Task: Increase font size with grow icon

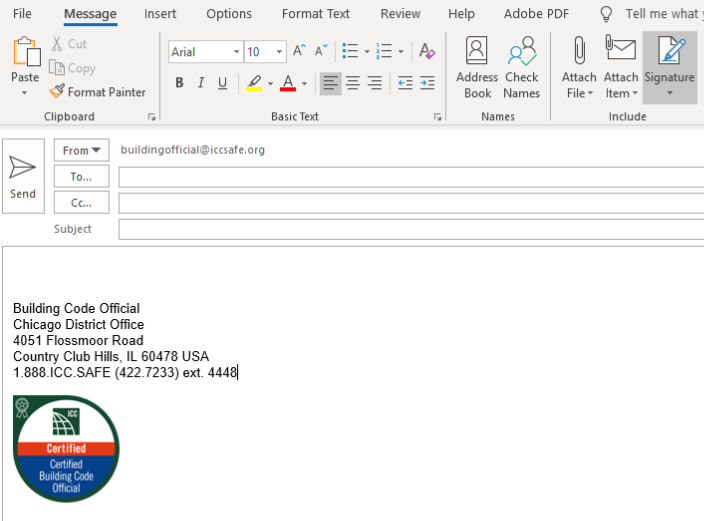Action: 299,51
